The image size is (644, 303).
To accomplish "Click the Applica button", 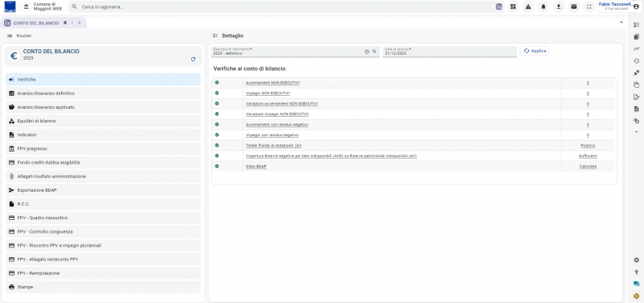I will tap(535, 51).
